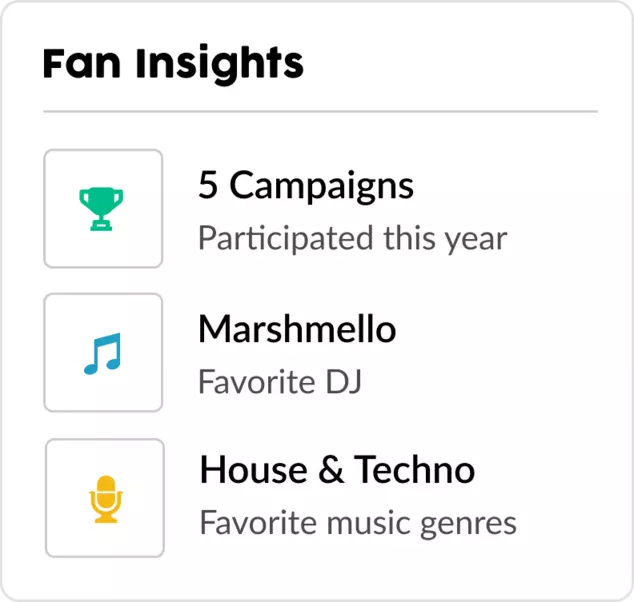Image resolution: width=634 pixels, height=602 pixels.
Task: Click the word 'Campaigns'
Action: 322,185
